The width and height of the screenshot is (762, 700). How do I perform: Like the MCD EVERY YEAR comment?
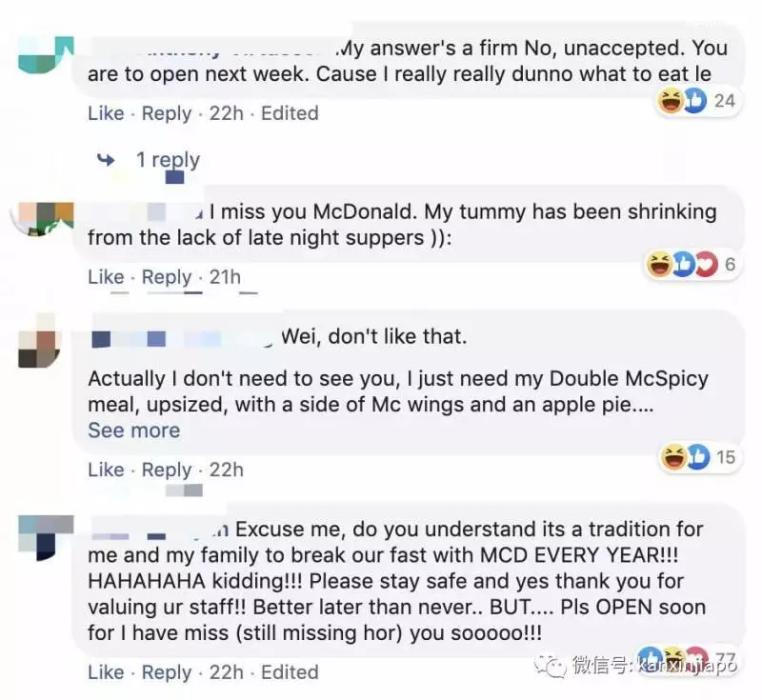click(106, 672)
